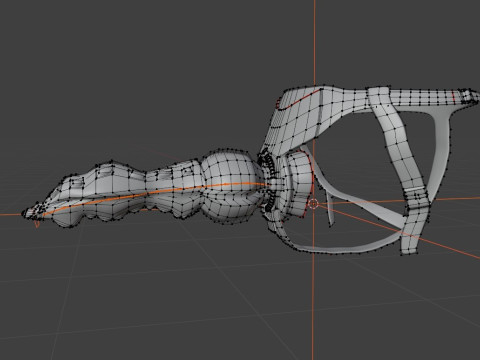Click the 3D cursor beside the handle base
Image resolution: width=480 pixels, height=360 pixels.
click(x=313, y=203)
